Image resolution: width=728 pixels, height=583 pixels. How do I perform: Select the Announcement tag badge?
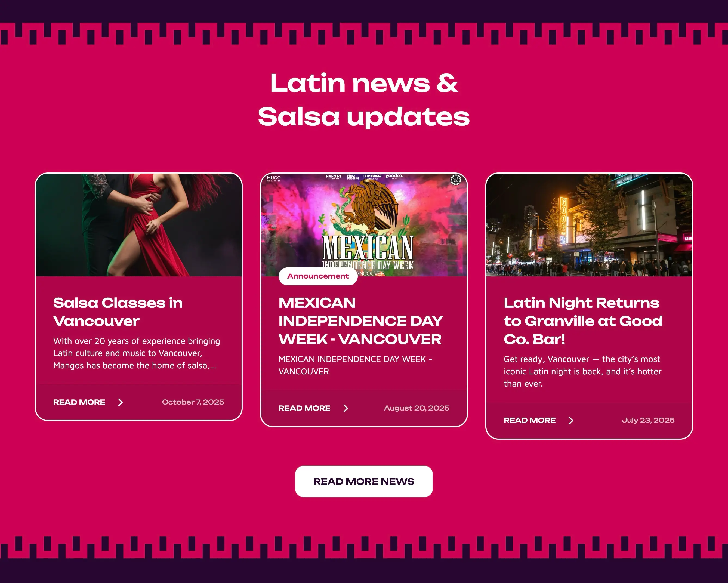click(318, 276)
